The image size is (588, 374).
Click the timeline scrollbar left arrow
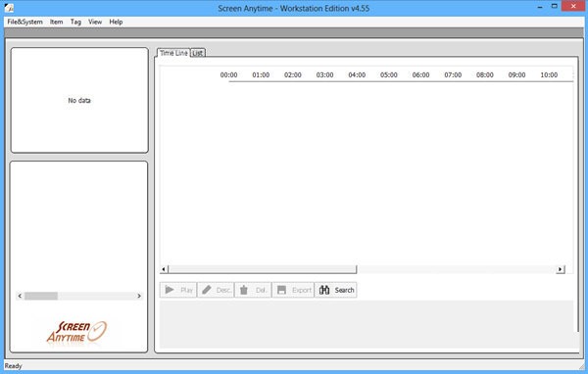click(x=164, y=269)
